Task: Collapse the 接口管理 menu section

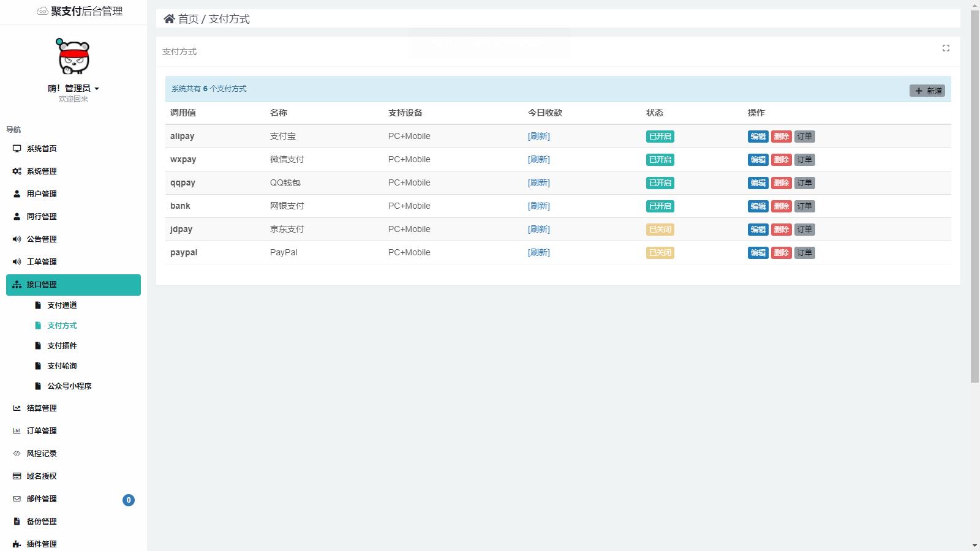Action: click(x=73, y=285)
